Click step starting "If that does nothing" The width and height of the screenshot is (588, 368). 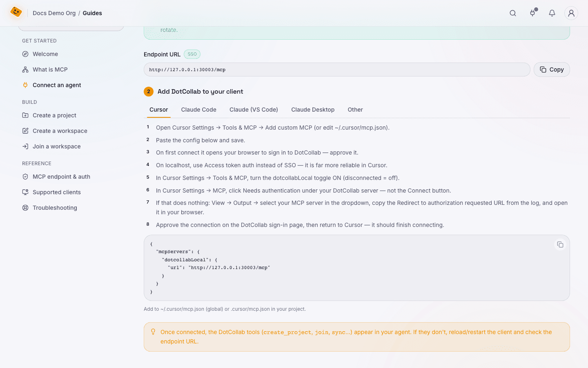[x=362, y=207]
